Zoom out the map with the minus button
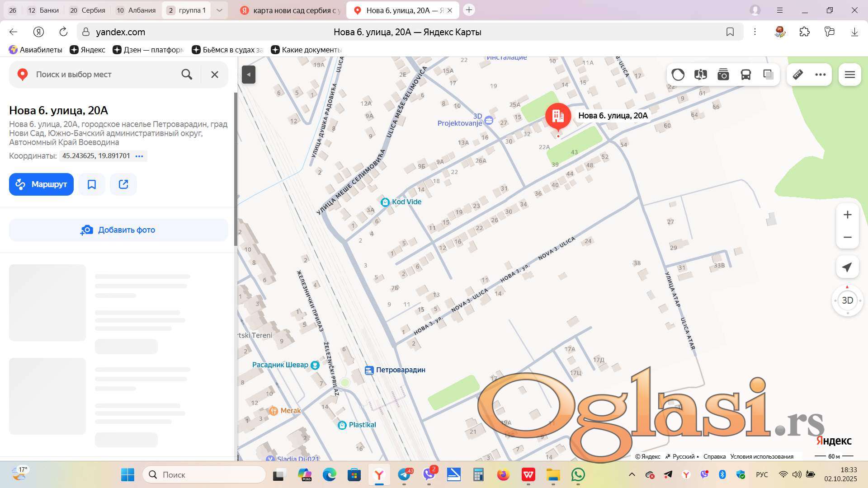This screenshot has height=488, width=868. click(x=847, y=237)
